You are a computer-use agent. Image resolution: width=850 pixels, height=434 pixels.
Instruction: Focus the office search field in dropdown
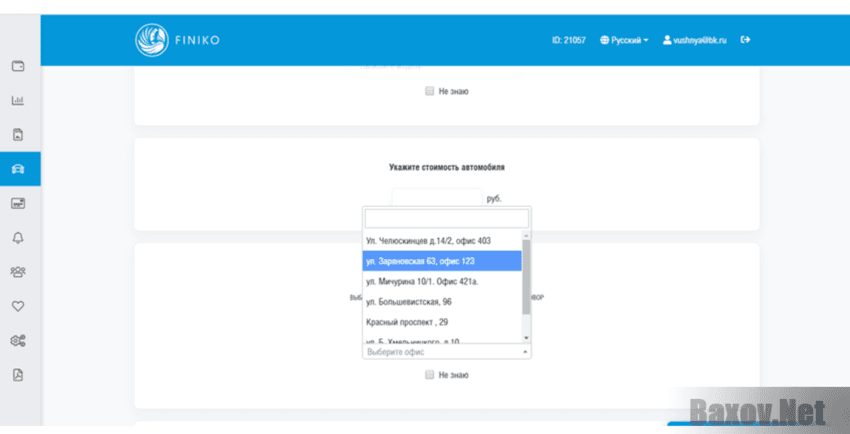click(446, 218)
